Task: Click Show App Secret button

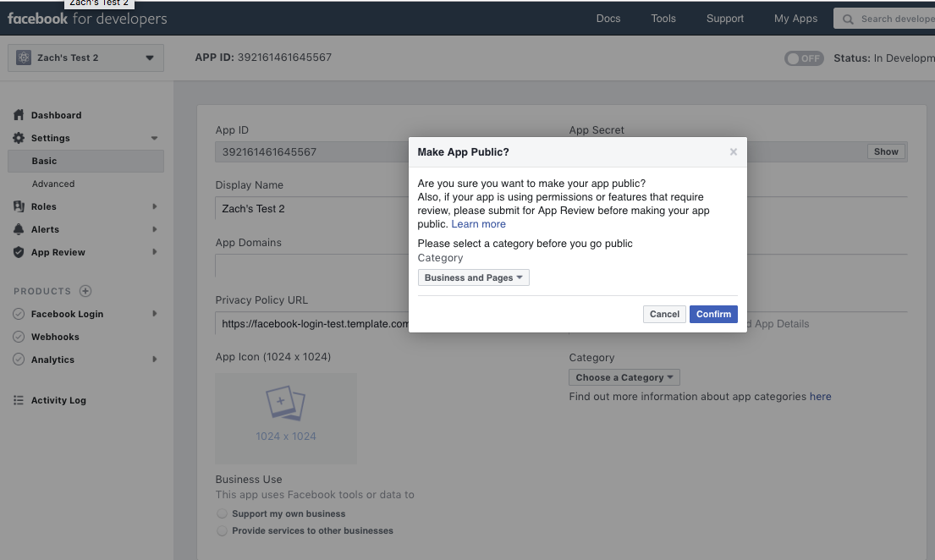Action: click(x=886, y=151)
